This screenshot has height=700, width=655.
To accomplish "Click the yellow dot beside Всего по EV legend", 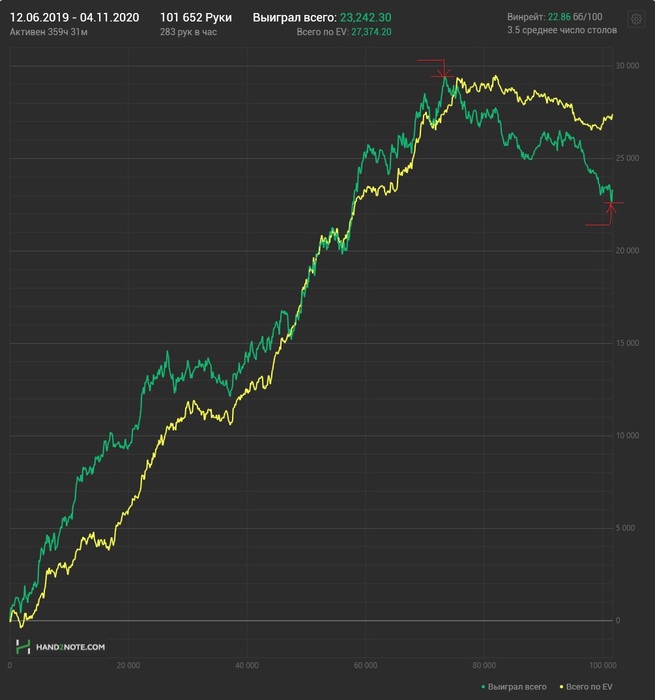I will pos(561,687).
